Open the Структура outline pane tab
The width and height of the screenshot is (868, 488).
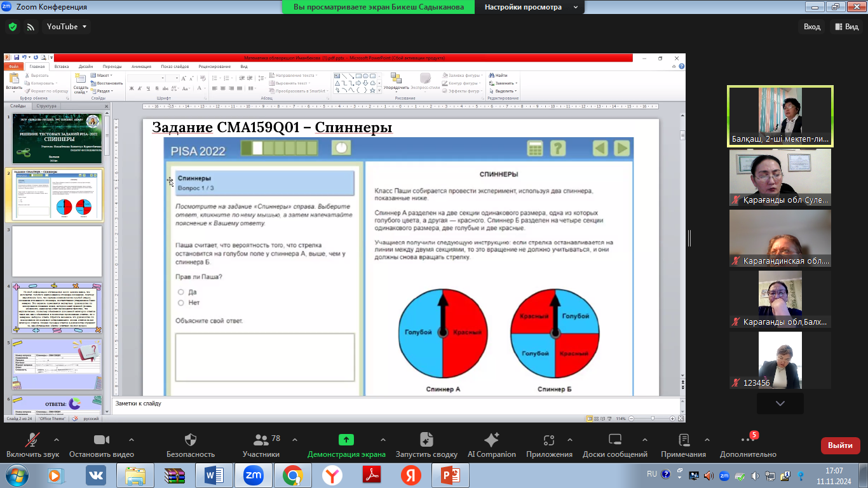[46, 106]
